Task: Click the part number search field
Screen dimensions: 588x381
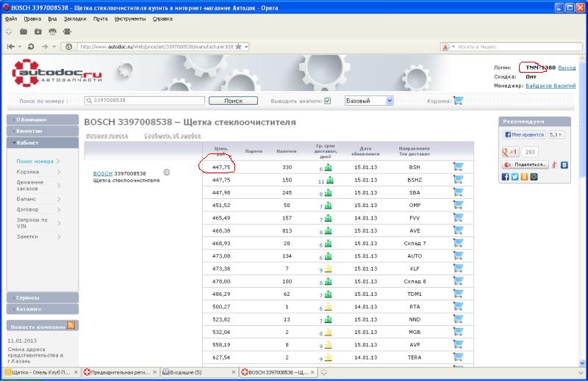Action: click(145, 101)
